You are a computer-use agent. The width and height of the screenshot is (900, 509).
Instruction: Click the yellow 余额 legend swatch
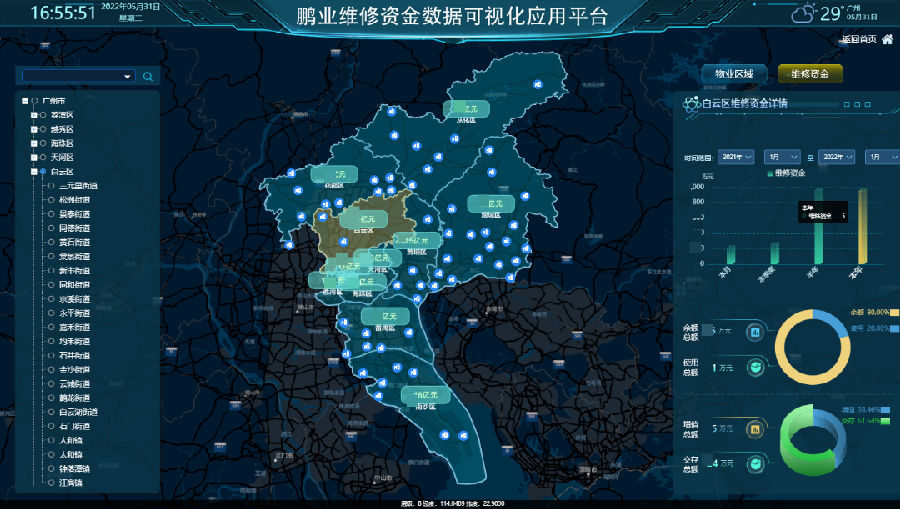tap(894, 312)
